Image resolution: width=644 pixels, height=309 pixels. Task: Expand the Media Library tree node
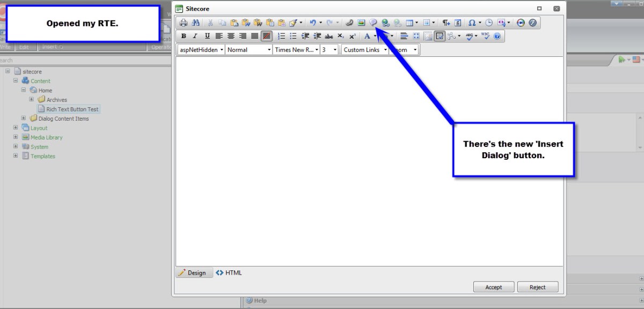coord(16,137)
